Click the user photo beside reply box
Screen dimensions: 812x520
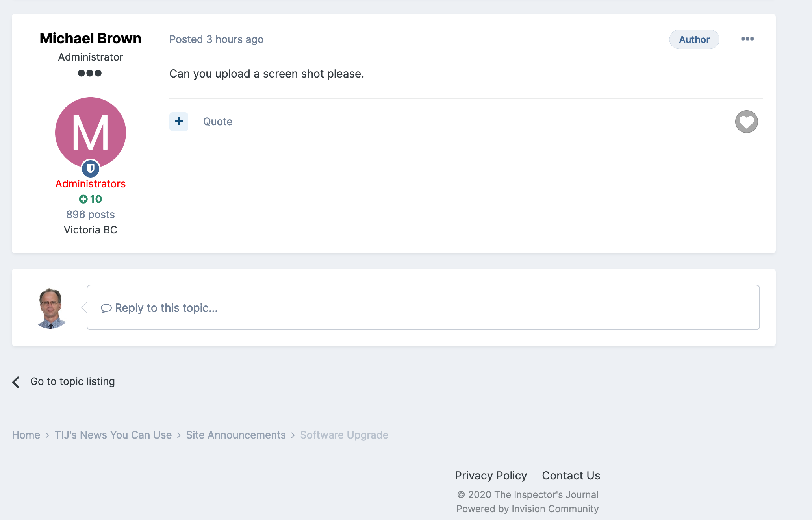coord(51,308)
